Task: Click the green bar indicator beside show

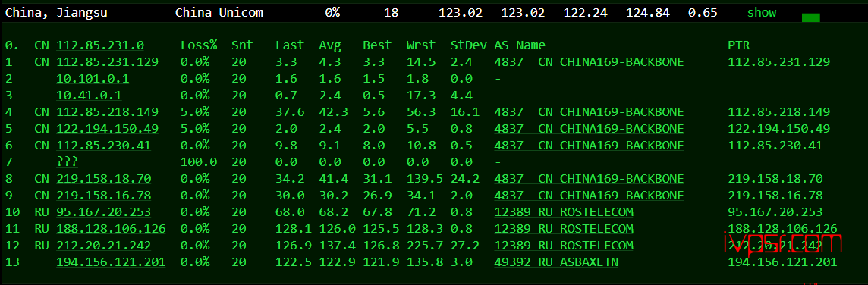Action: [x=810, y=18]
